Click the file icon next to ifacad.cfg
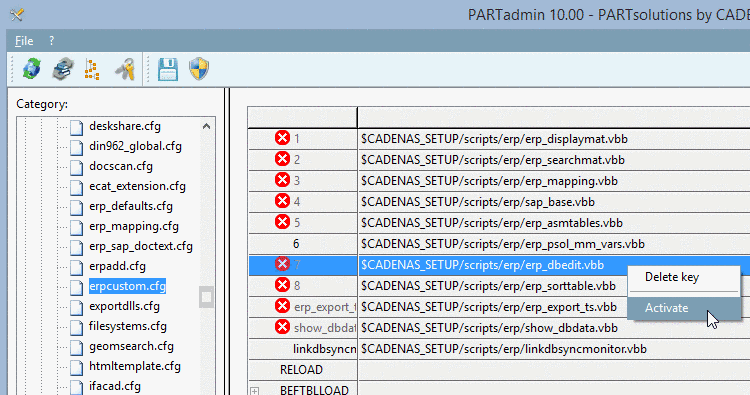This screenshot has height=395, width=750. 77,387
